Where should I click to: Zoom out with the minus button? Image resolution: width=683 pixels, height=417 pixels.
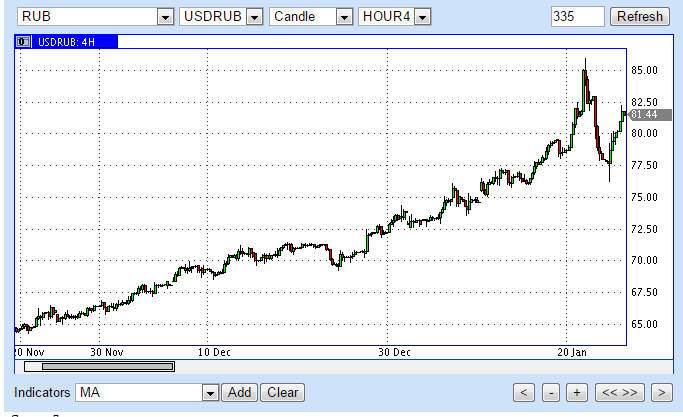click(x=551, y=393)
